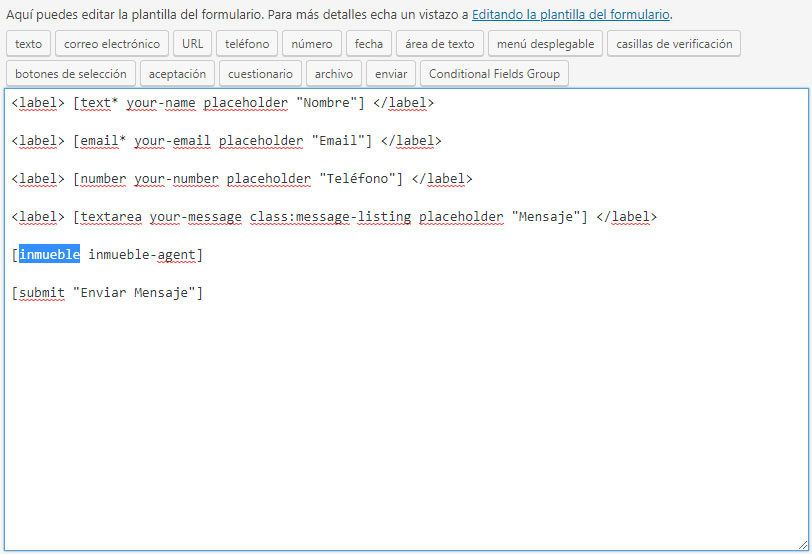Add a Conditional Fields Group tag
This screenshot has height=554, width=812.
[494, 74]
